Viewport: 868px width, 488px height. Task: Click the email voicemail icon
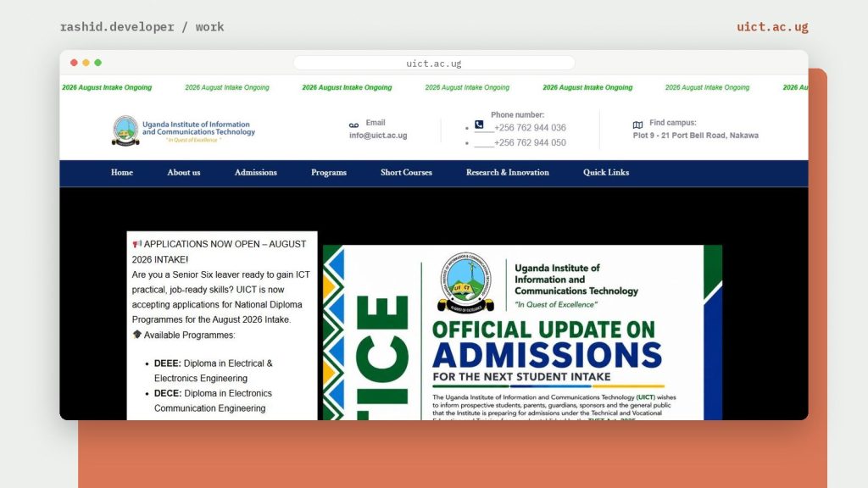coord(353,125)
